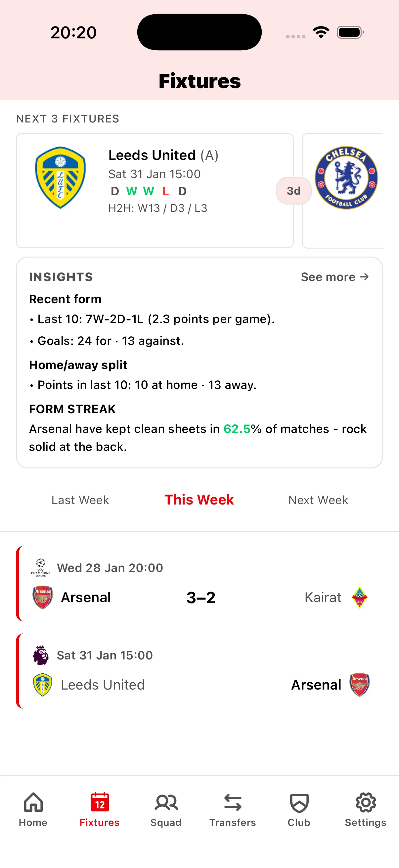Select the Premier League lion icon

click(x=40, y=655)
